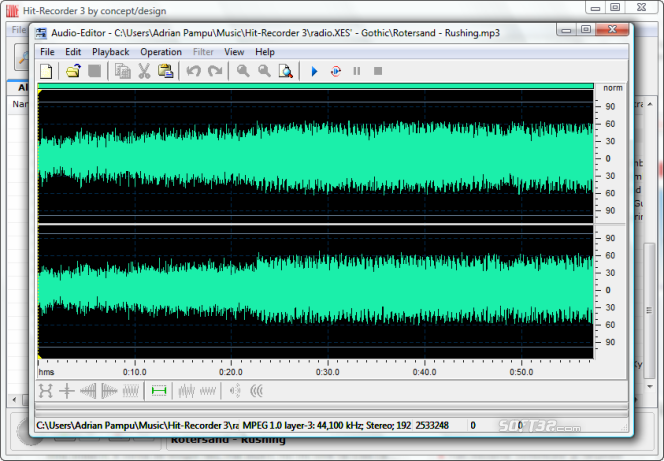Click the vertical scrollbar in Hit-Recorder window

[649, 310]
